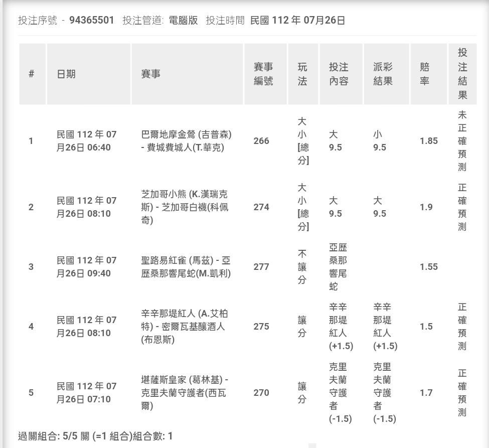Click the 投注內容 column header
Image resolution: width=489 pixels, height=448 pixels.
click(339, 74)
